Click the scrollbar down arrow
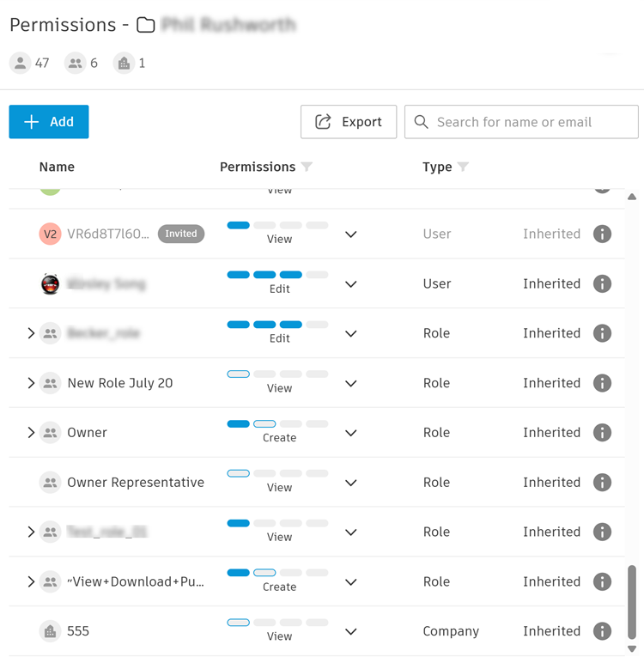This screenshot has width=644, height=657. [x=632, y=648]
